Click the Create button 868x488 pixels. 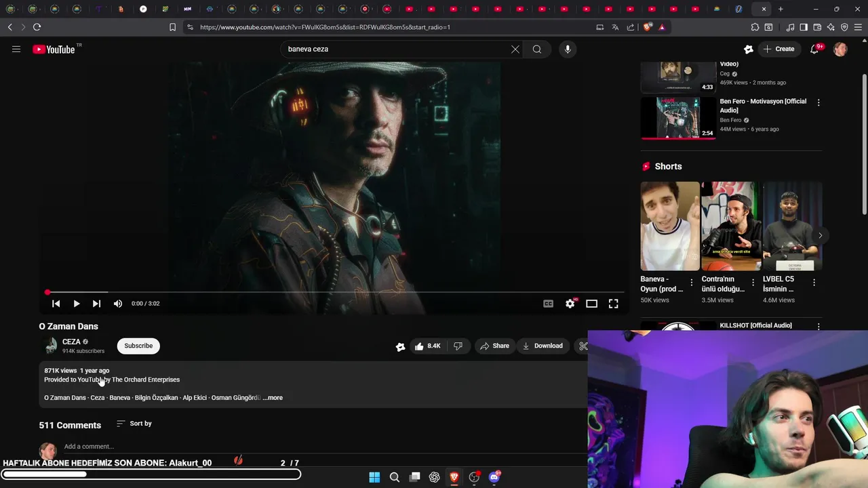tap(778, 49)
